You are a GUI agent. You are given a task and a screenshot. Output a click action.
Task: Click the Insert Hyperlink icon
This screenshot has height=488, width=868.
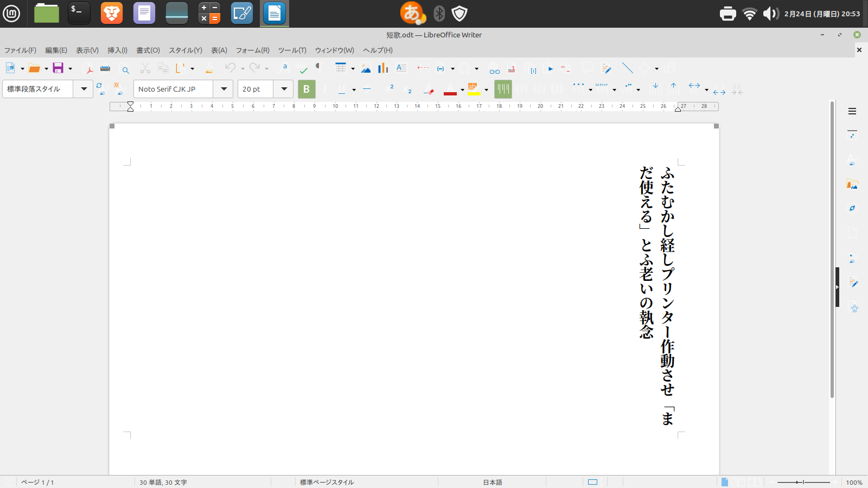click(x=494, y=69)
